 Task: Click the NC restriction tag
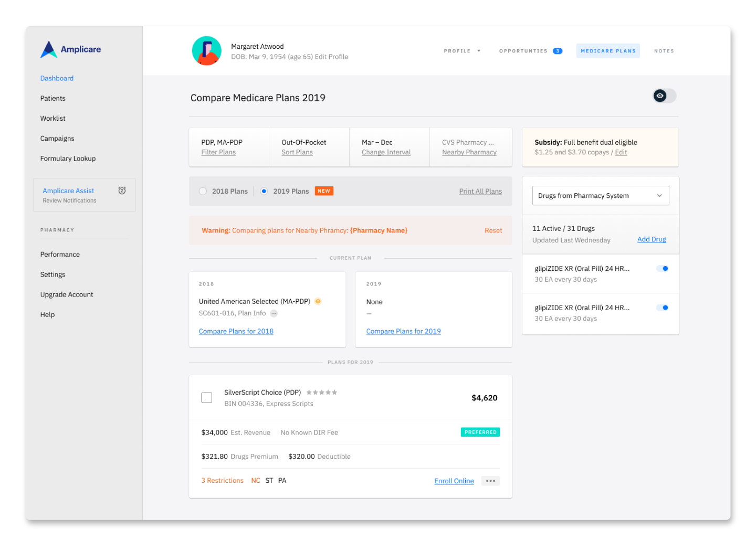256,481
